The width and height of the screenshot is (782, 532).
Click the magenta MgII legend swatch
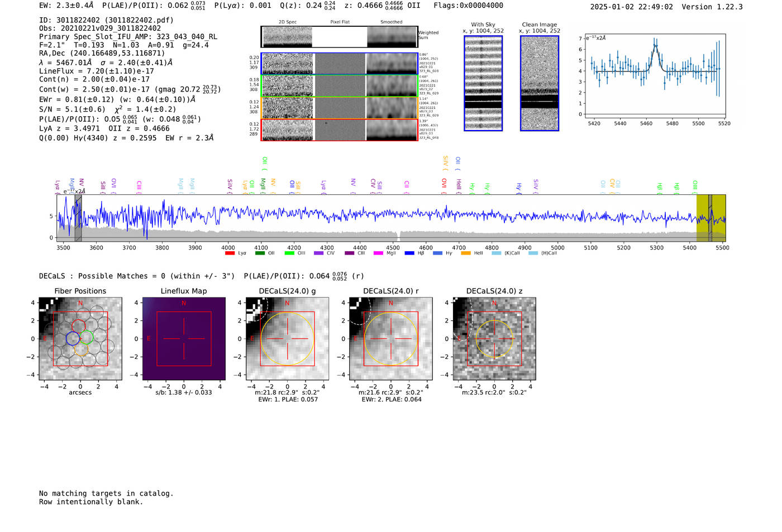coord(378,253)
